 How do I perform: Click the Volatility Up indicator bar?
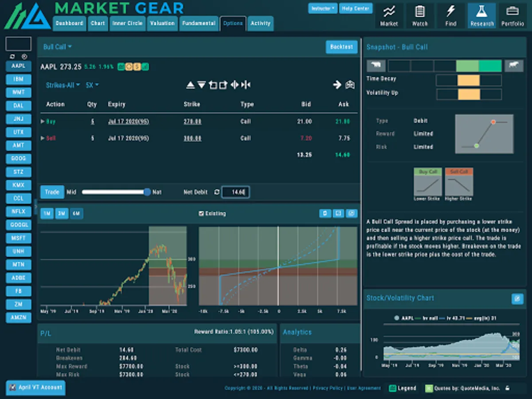click(x=469, y=94)
